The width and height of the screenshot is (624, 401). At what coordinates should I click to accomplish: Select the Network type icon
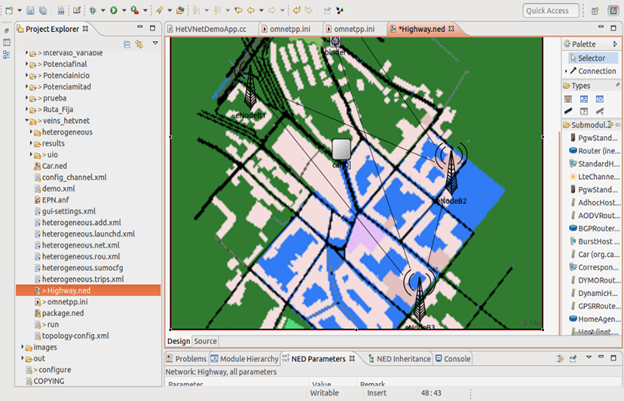(600, 99)
